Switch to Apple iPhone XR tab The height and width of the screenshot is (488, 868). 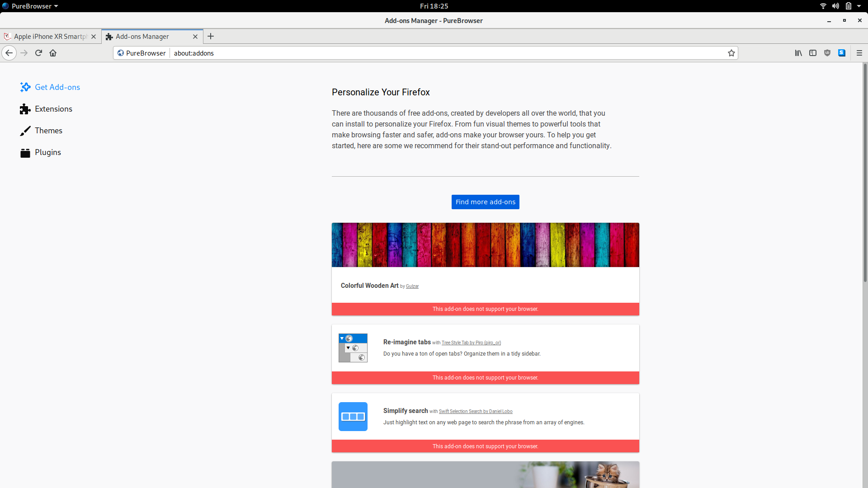(50, 37)
